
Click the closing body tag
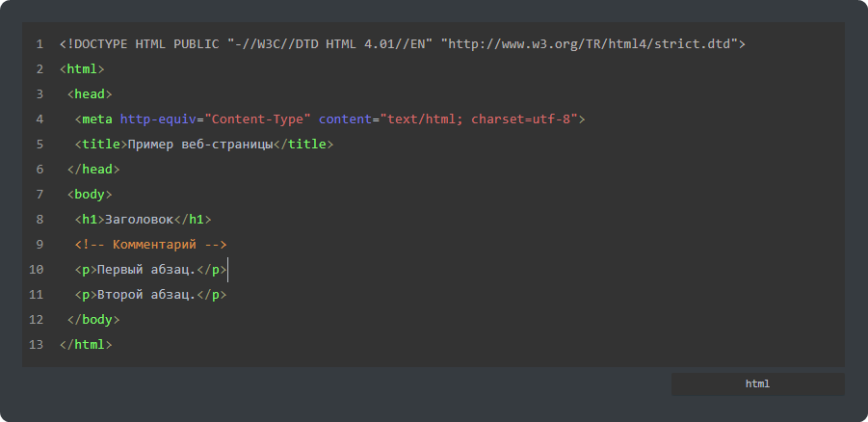point(93,320)
